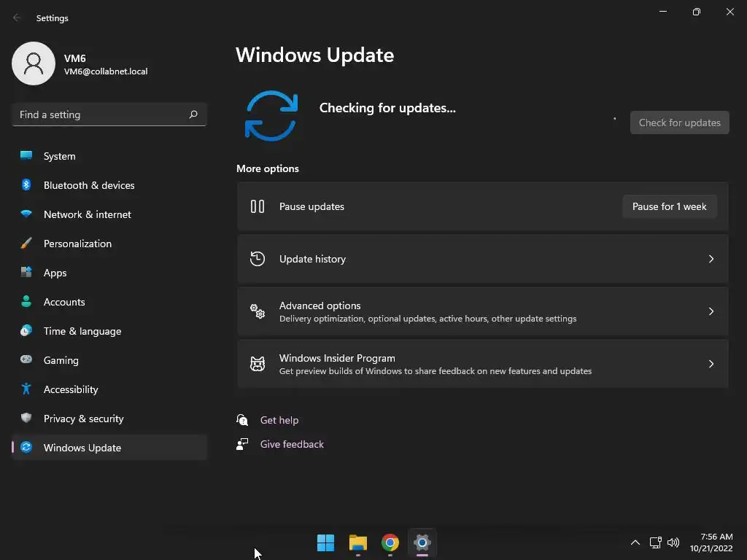747x560 pixels.
Task: Click the search magnifier icon
Action: coord(193,114)
